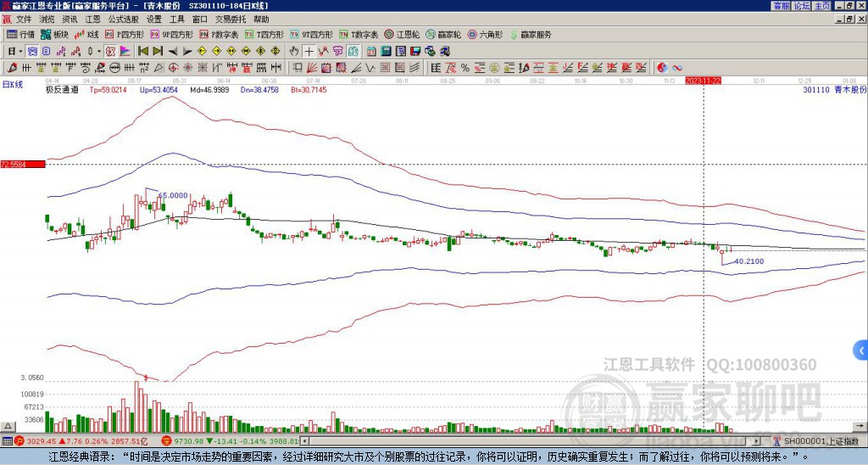Open the T四方形 tool

[x=264, y=34]
